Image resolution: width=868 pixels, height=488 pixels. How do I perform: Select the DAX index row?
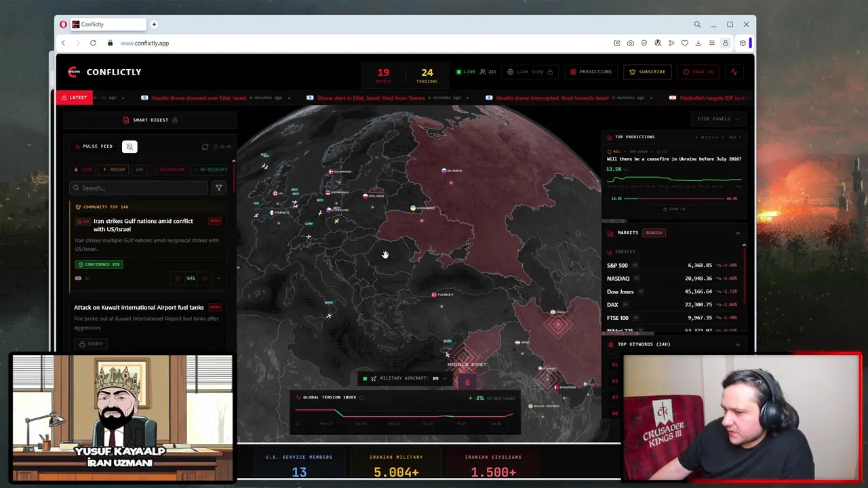(672, 305)
